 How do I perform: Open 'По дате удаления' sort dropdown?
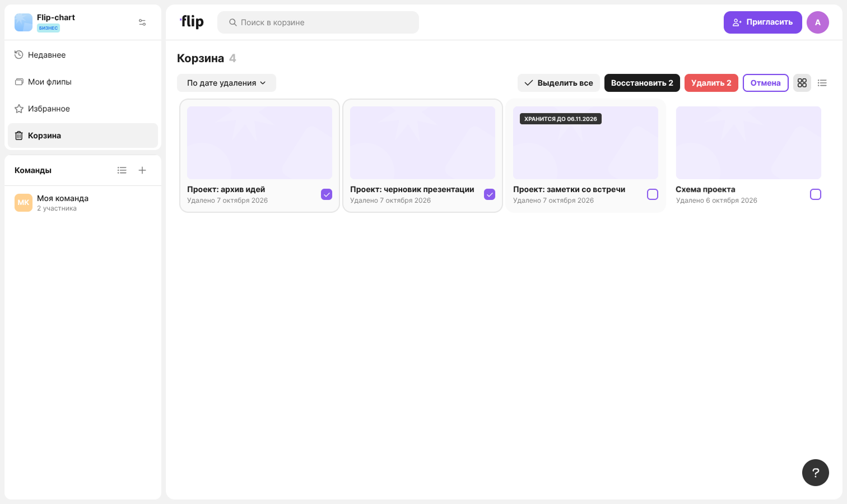click(226, 83)
